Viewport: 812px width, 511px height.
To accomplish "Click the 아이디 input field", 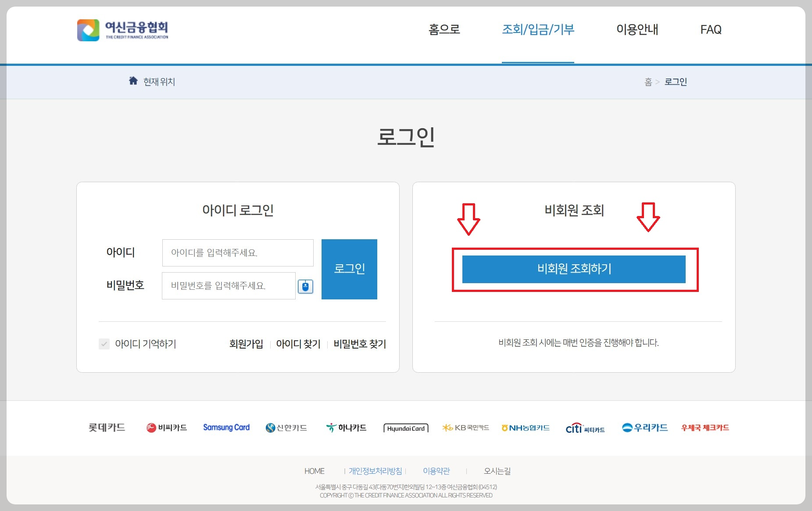I will point(238,252).
